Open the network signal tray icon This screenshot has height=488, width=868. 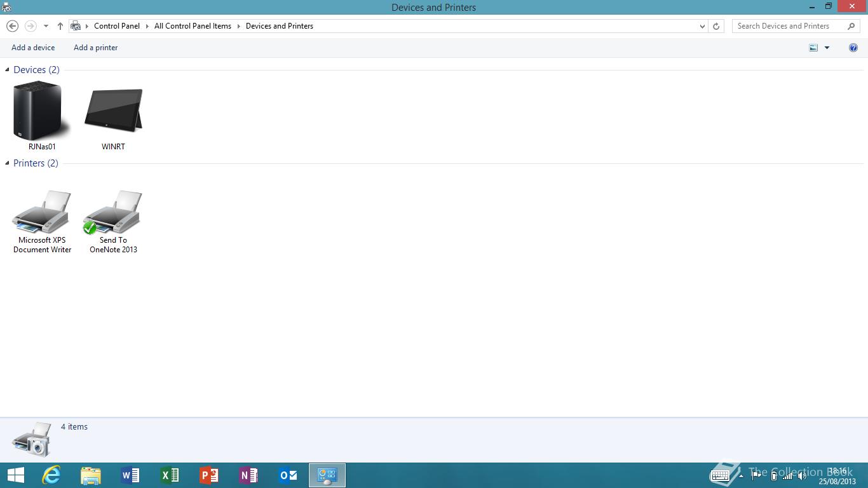coord(788,475)
